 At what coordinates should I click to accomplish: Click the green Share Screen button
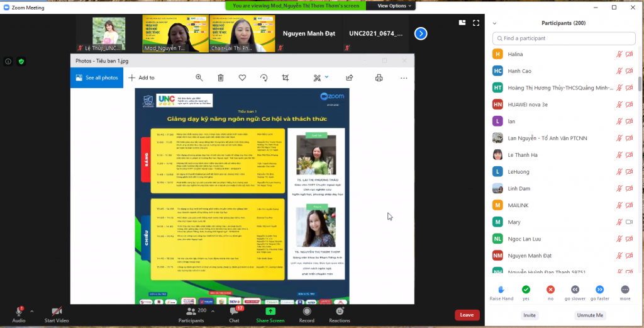click(x=270, y=315)
